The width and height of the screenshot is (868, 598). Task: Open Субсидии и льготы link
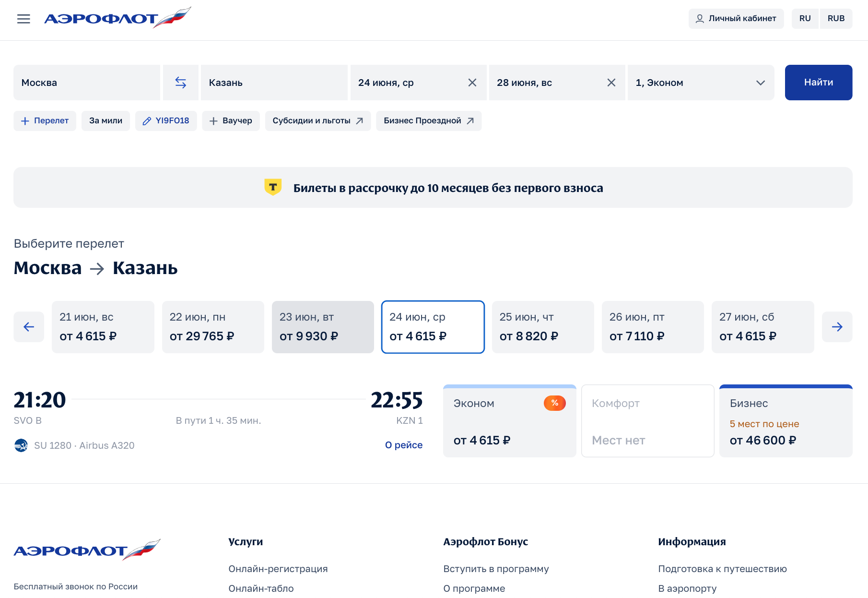pyautogui.click(x=318, y=121)
